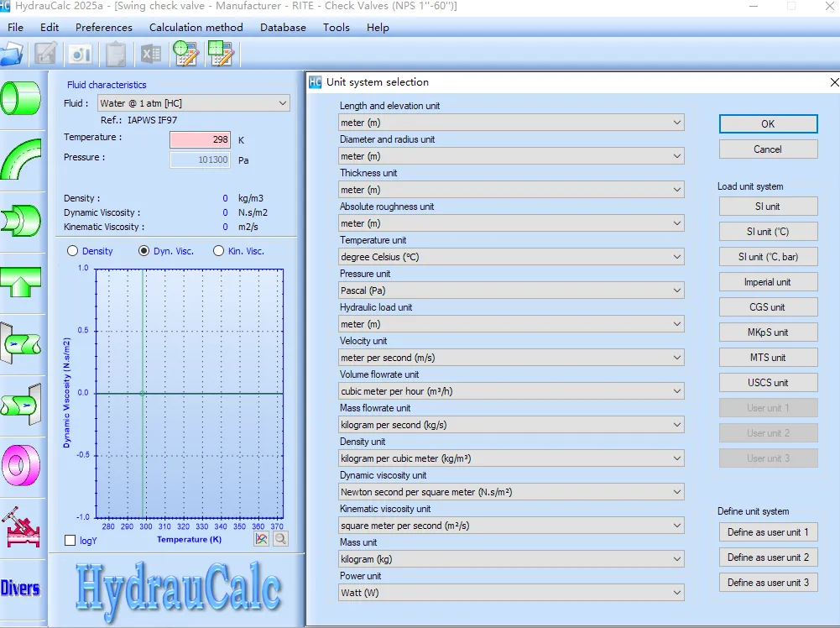
Task: Load the Imperial unit system
Action: [768, 282]
